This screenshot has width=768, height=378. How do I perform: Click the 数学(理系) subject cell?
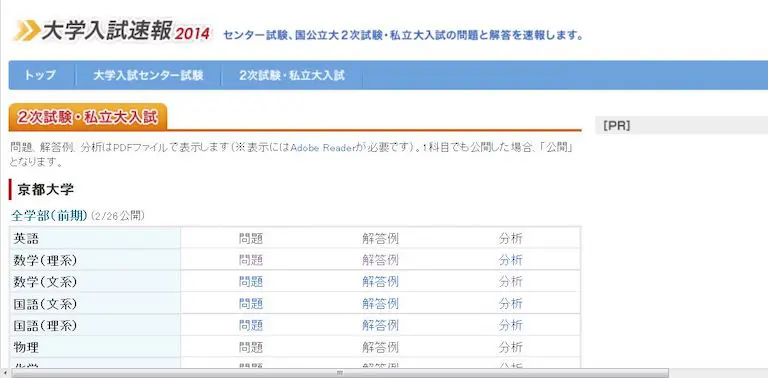(95, 260)
